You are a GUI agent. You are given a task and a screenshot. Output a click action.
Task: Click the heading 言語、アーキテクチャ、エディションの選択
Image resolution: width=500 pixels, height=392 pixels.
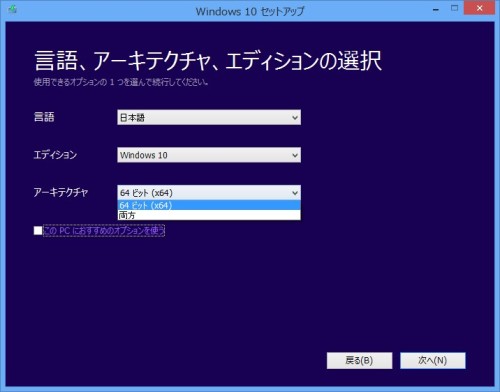coord(208,61)
